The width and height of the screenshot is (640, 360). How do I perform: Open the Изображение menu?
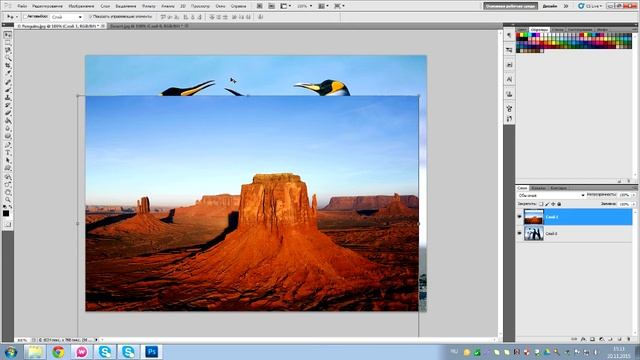pos(81,6)
